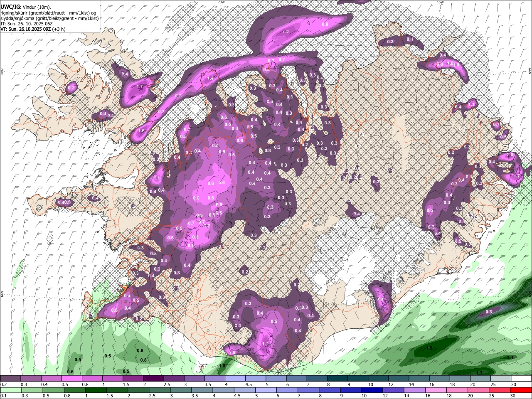Click the '15W' longitude label
Viewport: 532px width, 399px height.
(440, 2)
